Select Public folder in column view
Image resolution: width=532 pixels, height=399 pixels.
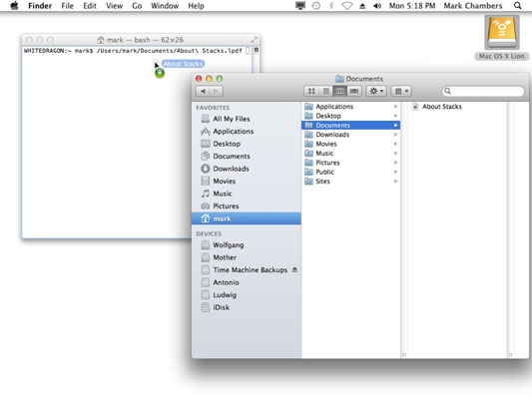pyautogui.click(x=350, y=172)
